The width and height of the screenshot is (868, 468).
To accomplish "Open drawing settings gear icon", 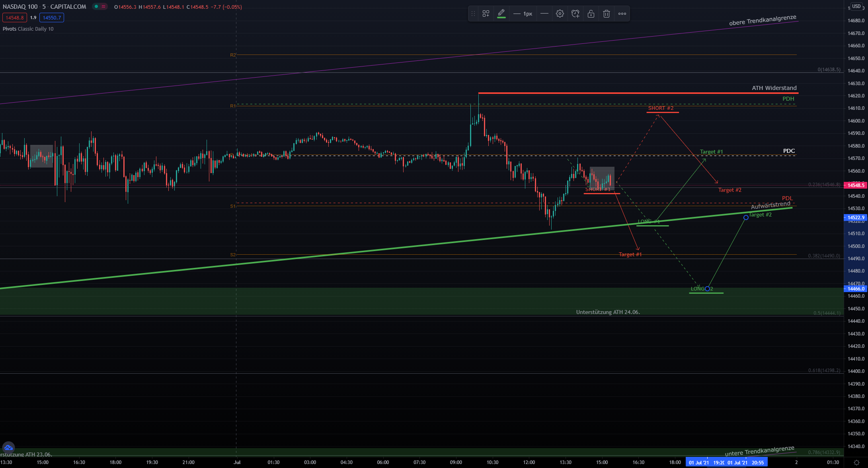I will tap(560, 14).
